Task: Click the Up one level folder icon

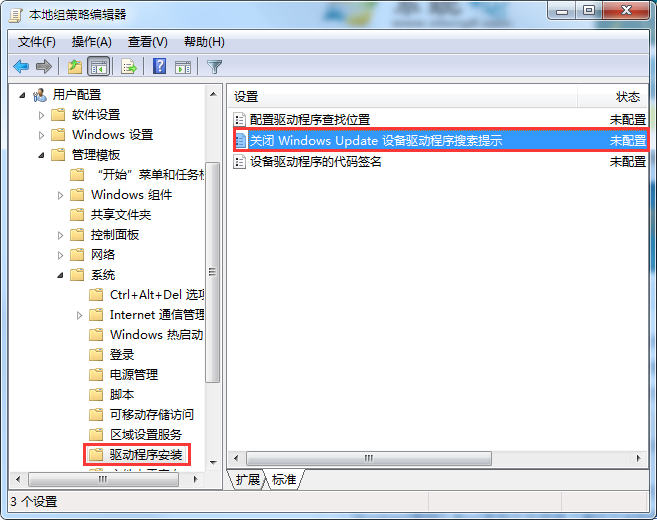Action: point(75,67)
